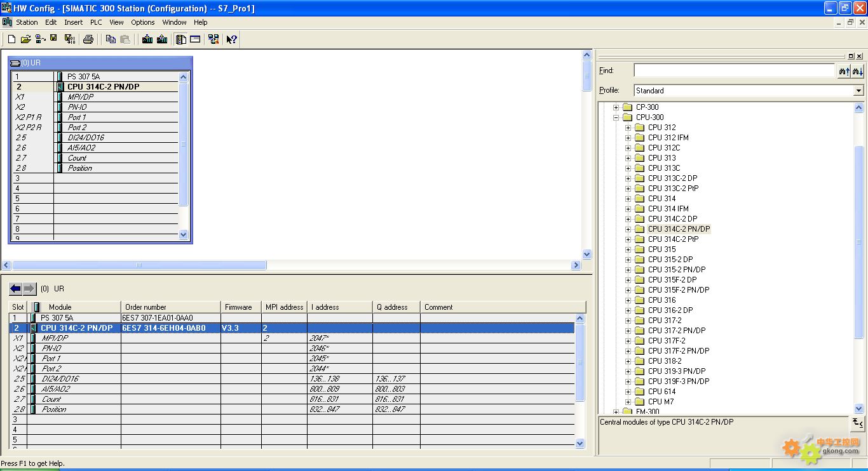Viewport: 868px width, 471px height.
Task: Click the folder icon of CPU 319-3 PN/DP
Action: pyautogui.click(x=639, y=371)
